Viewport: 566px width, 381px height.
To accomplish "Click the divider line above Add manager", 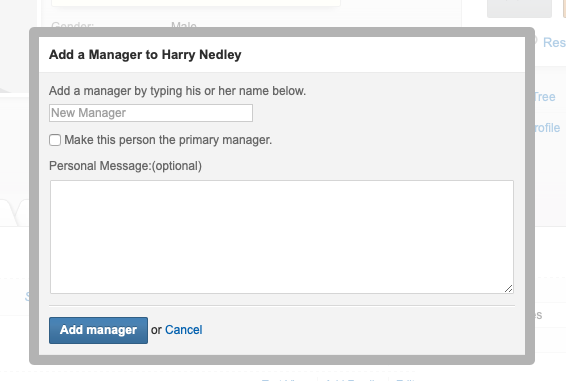I will 282,306.
